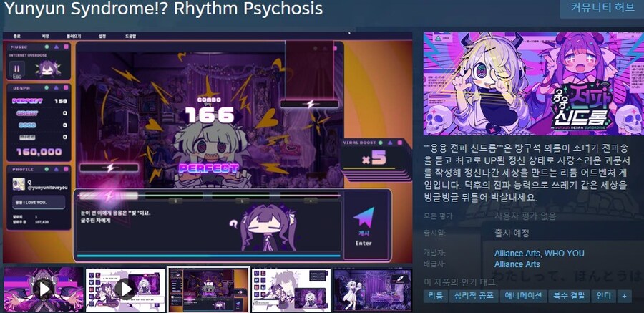Click the 인디 tag

[604, 296]
